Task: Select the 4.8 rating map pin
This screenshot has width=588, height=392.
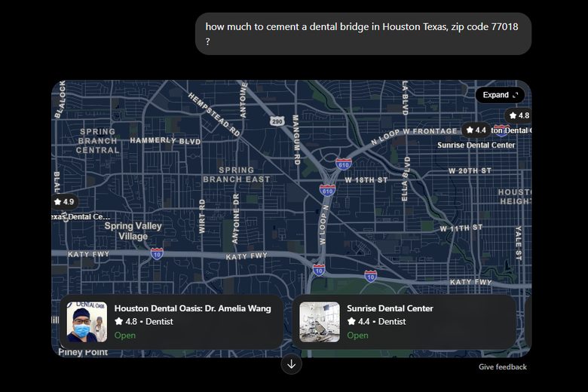Action: click(x=519, y=115)
